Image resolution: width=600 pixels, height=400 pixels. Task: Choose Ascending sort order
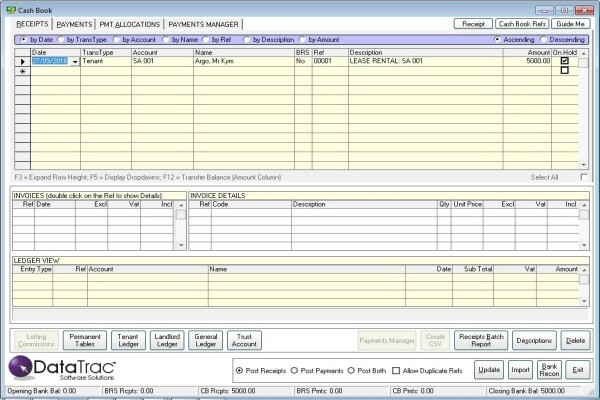pyautogui.click(x=497, y=39)
